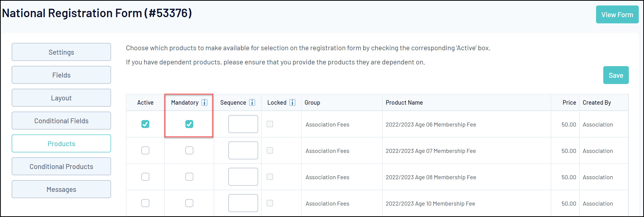The width and height of the screenshot is (644, 217).
Task: Click the Mandatory column info icon
Action: (204, 102)
